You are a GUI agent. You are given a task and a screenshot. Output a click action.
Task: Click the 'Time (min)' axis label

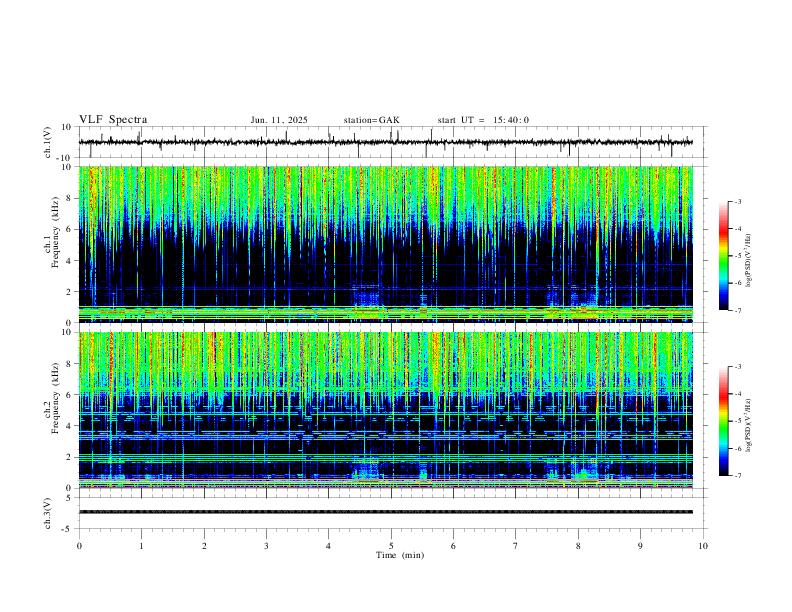click(400, 555)
